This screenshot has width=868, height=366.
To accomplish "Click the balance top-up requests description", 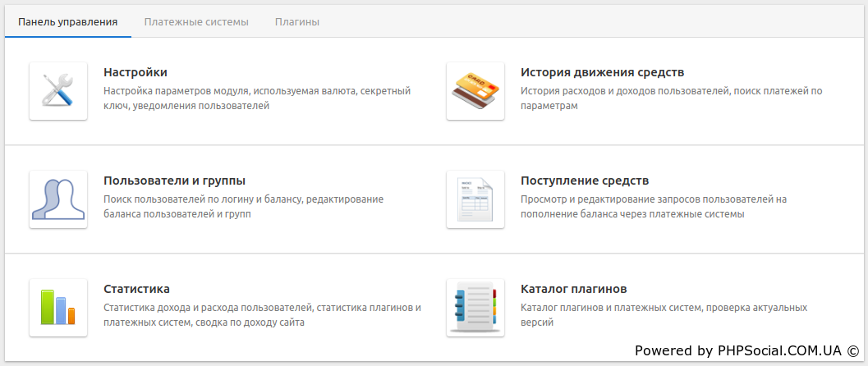I will click(x=654, y=207).
